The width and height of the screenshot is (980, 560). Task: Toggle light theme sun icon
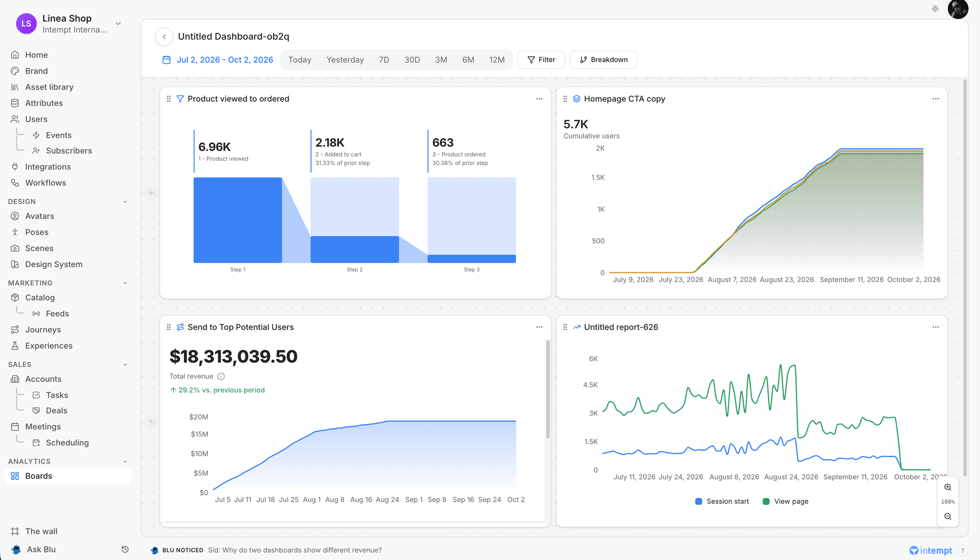[x=935, y=9]
